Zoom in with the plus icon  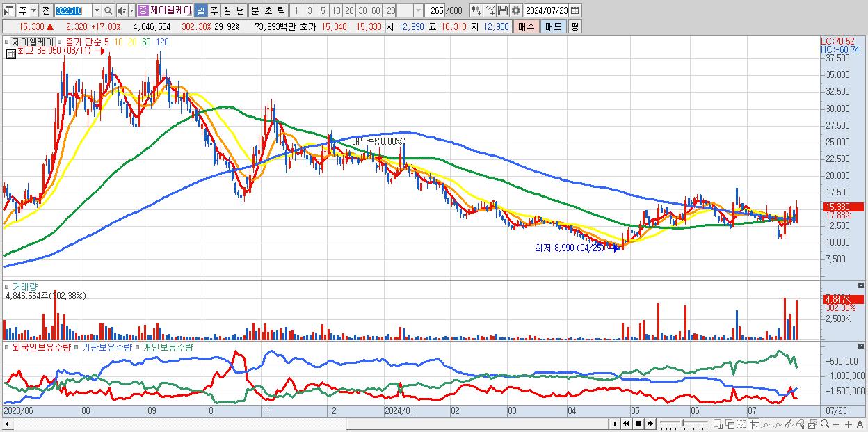point(849,424)
